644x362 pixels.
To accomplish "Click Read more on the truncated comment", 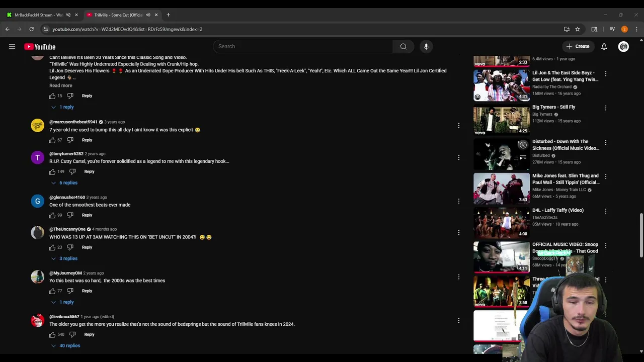I will [61, 85].
